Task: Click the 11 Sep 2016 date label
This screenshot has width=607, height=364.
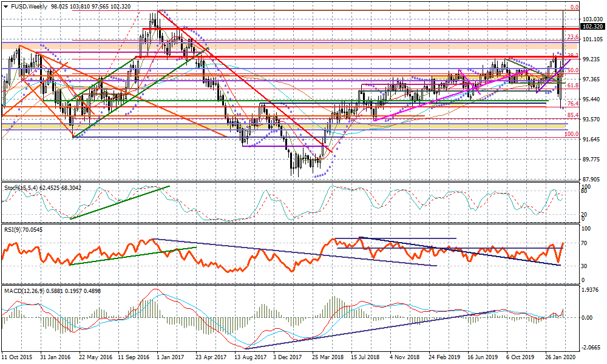Action: (x=134, y=357)
